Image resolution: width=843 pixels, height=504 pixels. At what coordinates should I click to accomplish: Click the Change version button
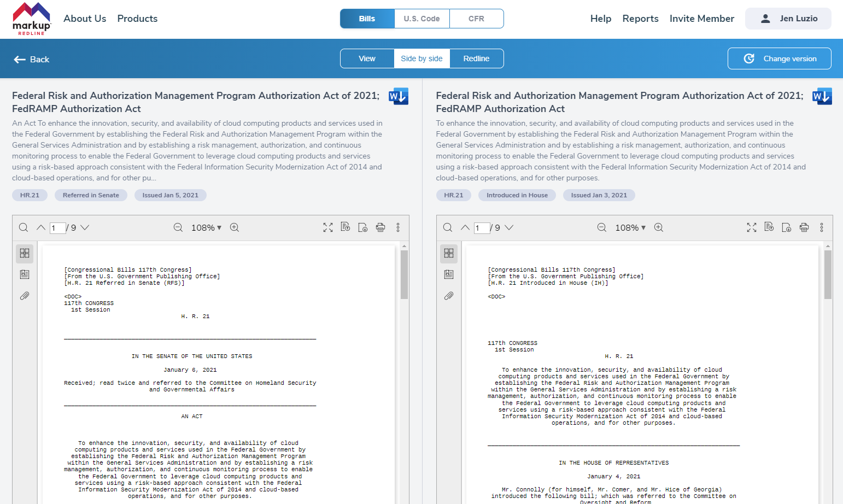click(779, 58)
